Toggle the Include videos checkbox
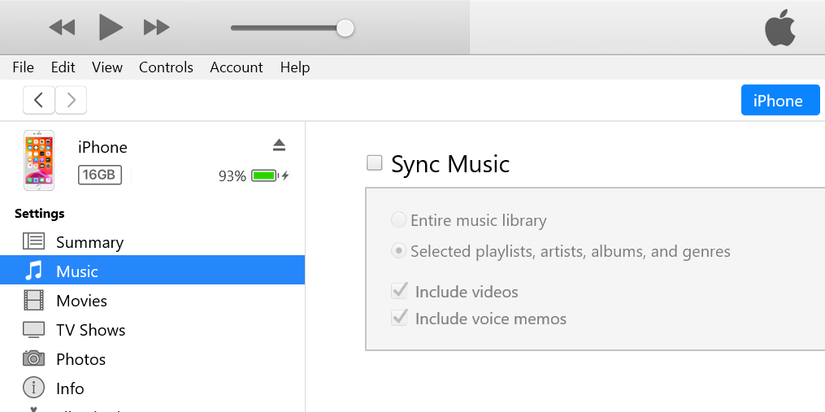The width and height of the screenshot is (825, 412). click(x=399, y=290)
